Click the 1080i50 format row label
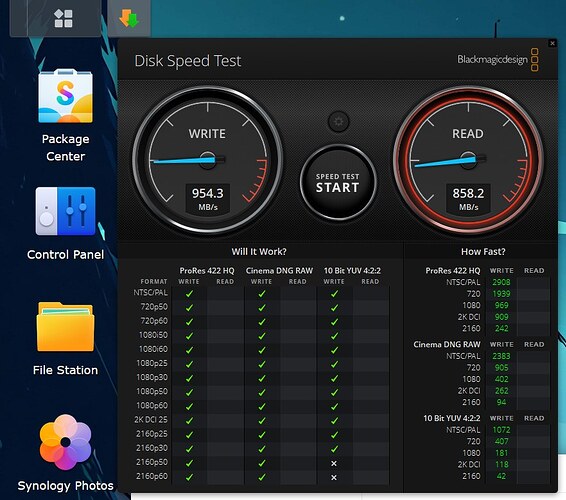Screen dimensions: 566x500 tap(153, 335)
